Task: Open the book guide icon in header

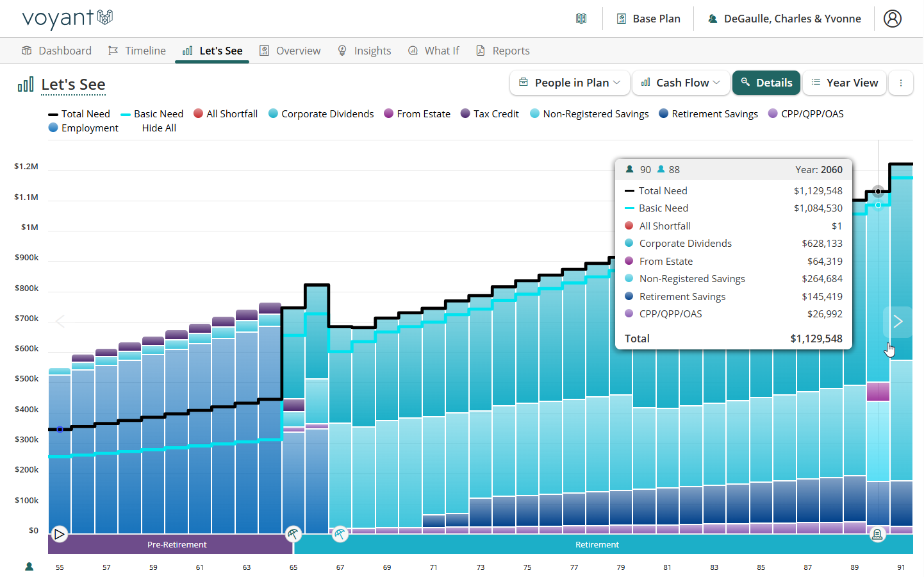Action: pyautogui.click(x=581, y=19)
